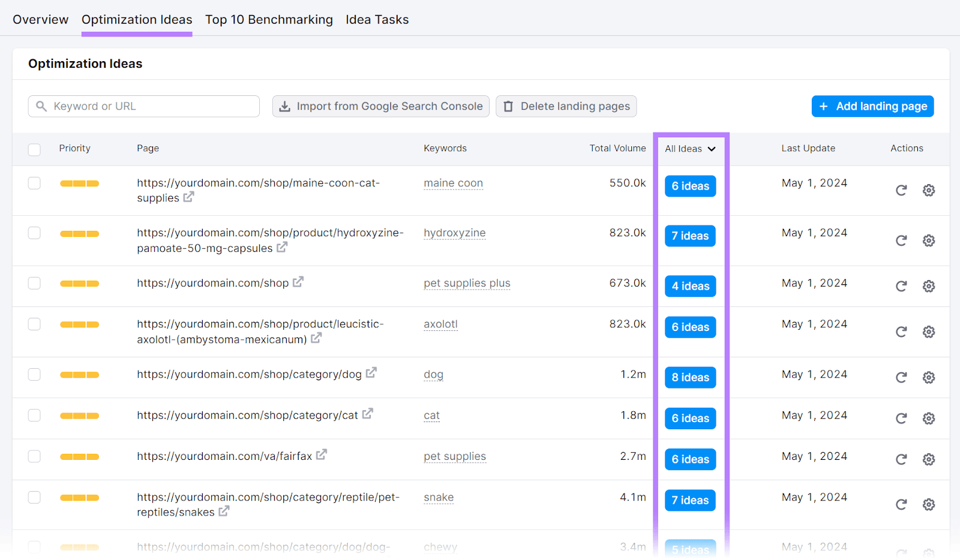Viewport: 960px width, 560px height.
Task: Open the pet supplies plus keyword link
Action: pos(467,282)
